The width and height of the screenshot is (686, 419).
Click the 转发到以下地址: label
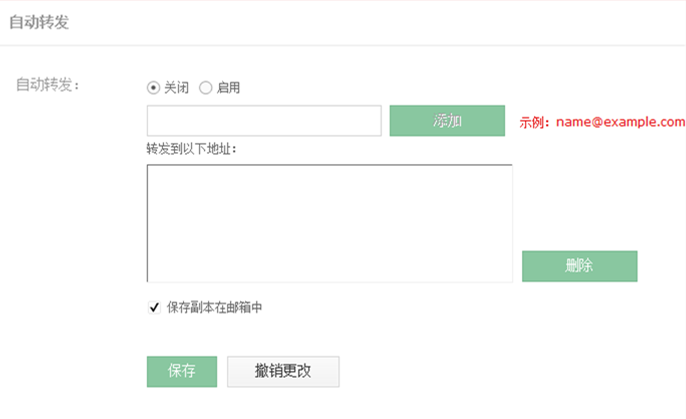tap(197, 149)
